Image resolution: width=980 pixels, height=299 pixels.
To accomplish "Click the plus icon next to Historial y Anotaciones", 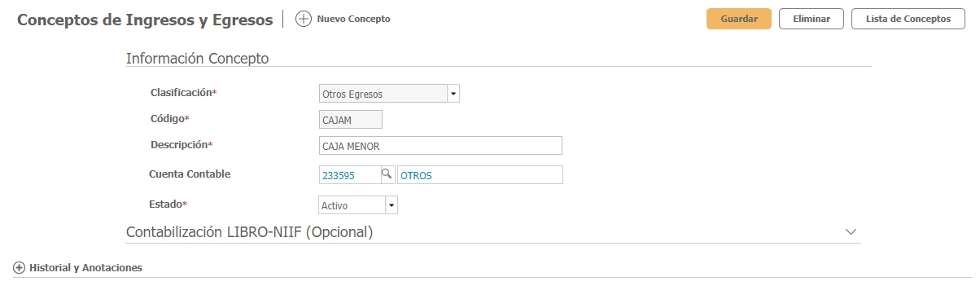I will tap(19, 267).
